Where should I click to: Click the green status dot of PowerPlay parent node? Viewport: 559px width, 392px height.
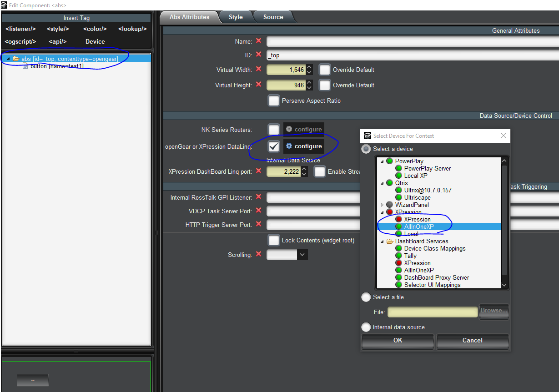pyautogui.click(x=389, y=161)
